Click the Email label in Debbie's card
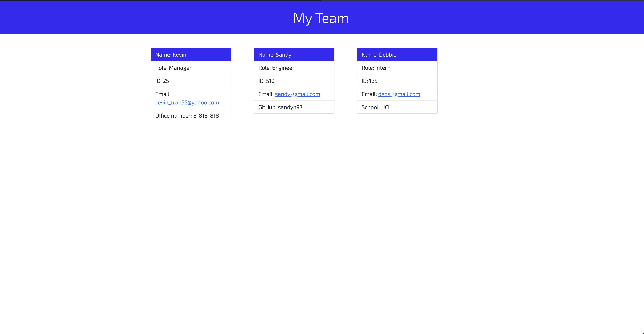The width and height of the screenshot is (644, 334). (369, 94)
